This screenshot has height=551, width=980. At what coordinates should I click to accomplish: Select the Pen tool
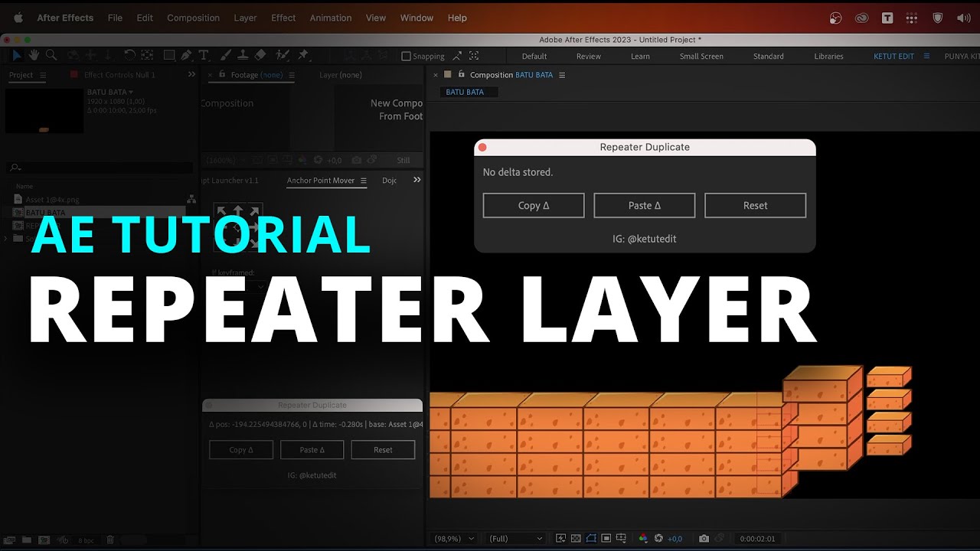186,55
